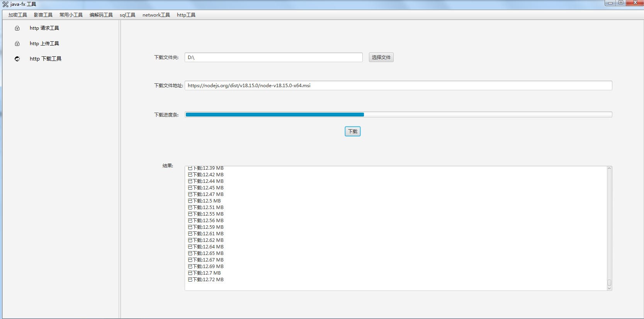Image resolution: width=644 pixels, height=319 pixels.
Task: Click the lock icon beside http 请求工具
Action: [x=17, y=28]
